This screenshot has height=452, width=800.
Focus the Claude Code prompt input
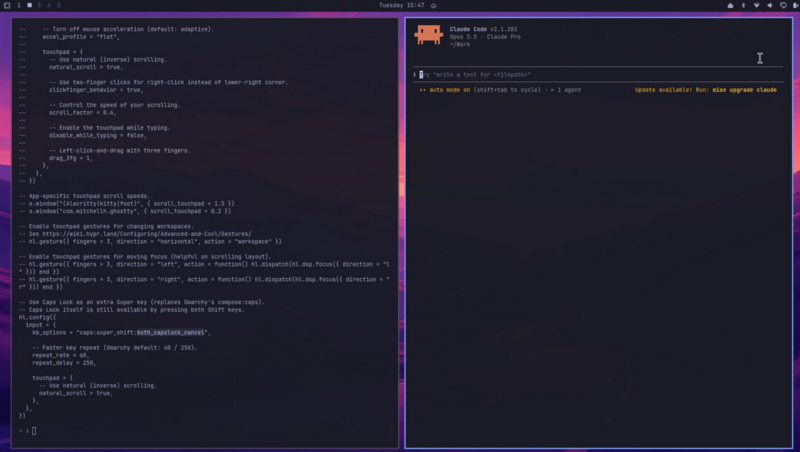point(598,74)
